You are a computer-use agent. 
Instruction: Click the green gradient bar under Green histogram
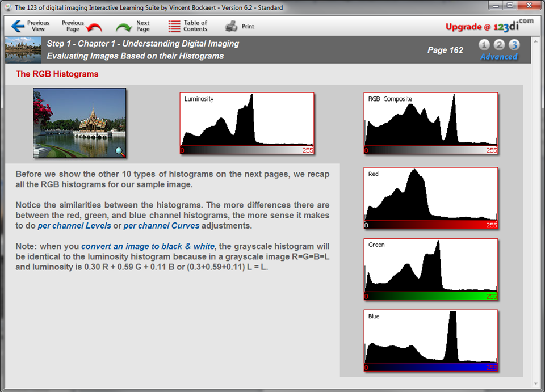point(431,296)
